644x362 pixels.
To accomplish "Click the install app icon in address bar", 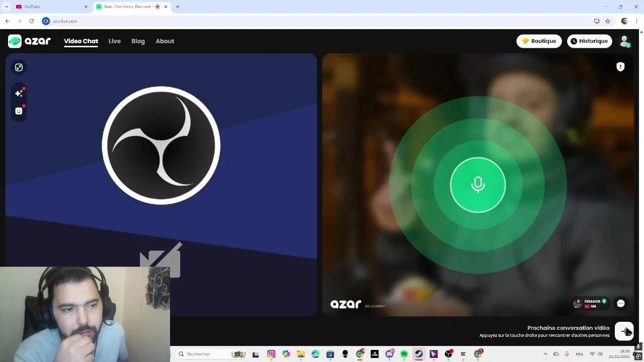I will 597,21.
